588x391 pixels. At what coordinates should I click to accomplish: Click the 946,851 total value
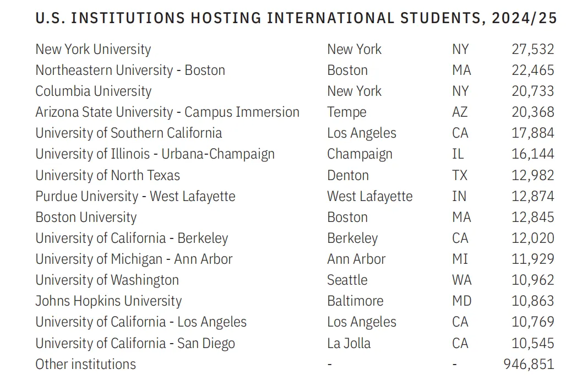tap(529, 364)
